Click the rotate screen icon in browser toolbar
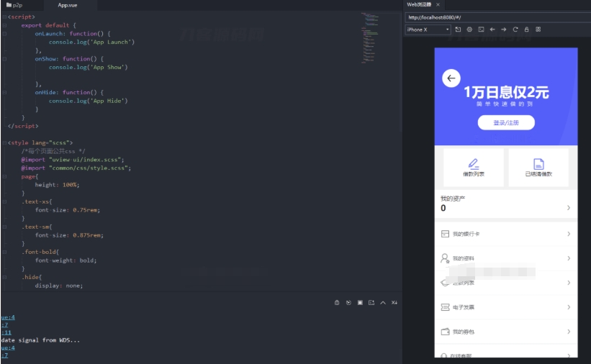The height and width of the screenshot is (364, 591). (458, 29)
